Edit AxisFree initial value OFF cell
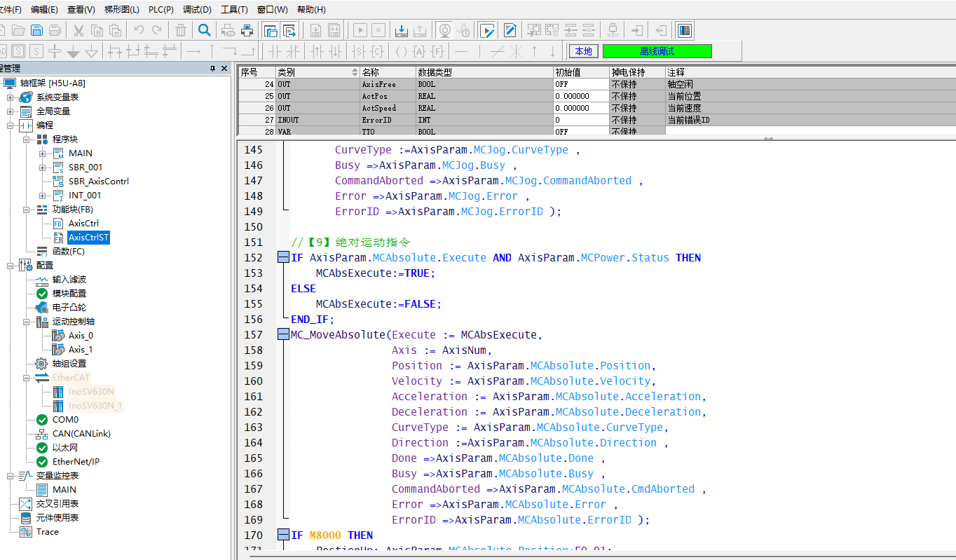The height and width of the screenshot is (560, 956). [x=581, y=84]
